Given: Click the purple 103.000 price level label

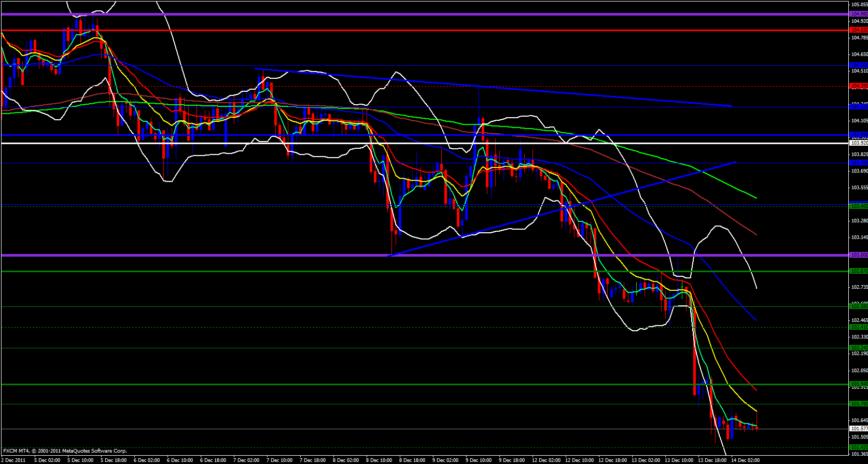Looking at the screenshot, I should pyautogui.click(x=859, y=255).
